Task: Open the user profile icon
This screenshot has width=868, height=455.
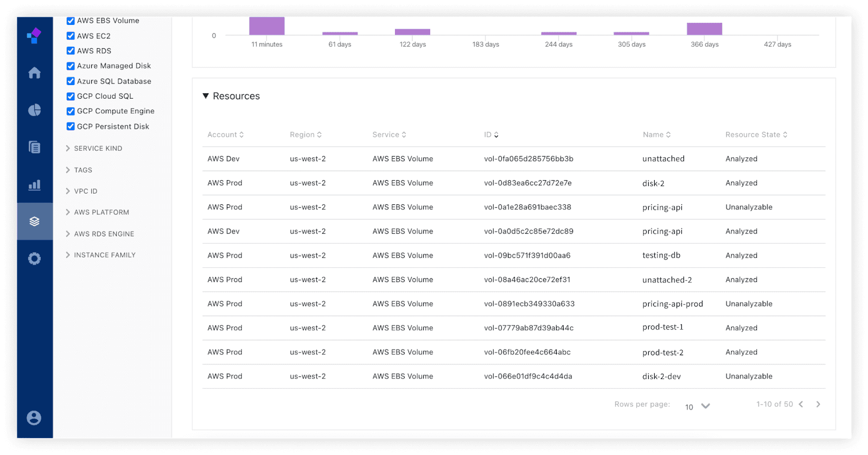Action: (x=34, y=418)
